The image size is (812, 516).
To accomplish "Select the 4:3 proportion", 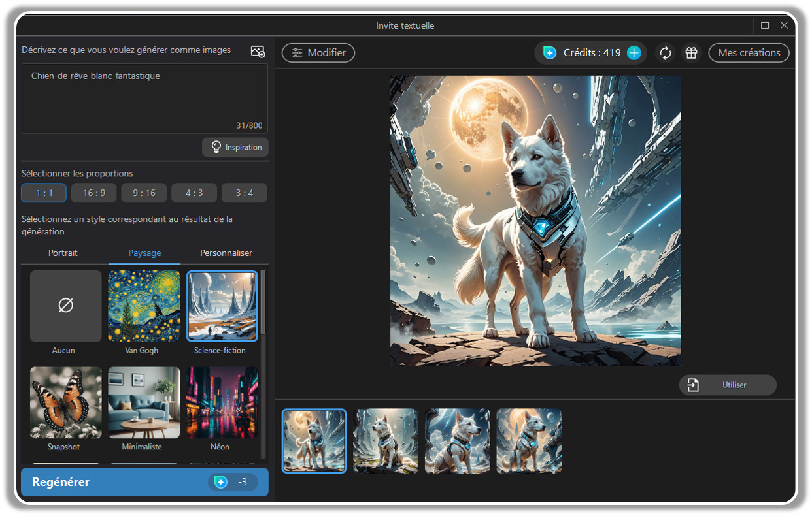I will [194, 193].
